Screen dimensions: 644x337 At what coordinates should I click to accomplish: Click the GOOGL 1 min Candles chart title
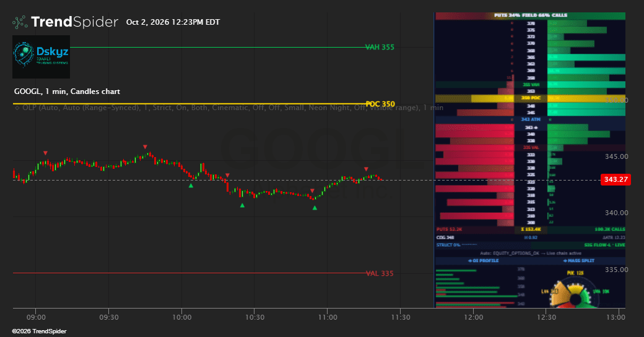tap(67, 92)
